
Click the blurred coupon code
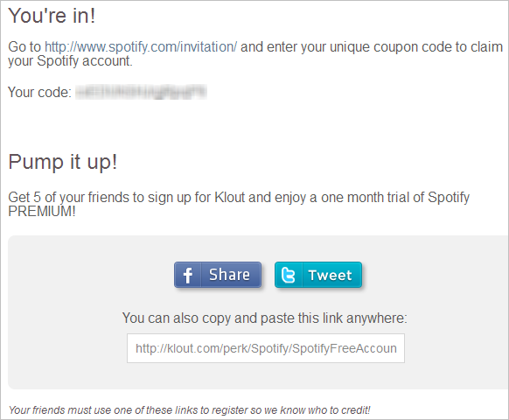pos(141,92)
